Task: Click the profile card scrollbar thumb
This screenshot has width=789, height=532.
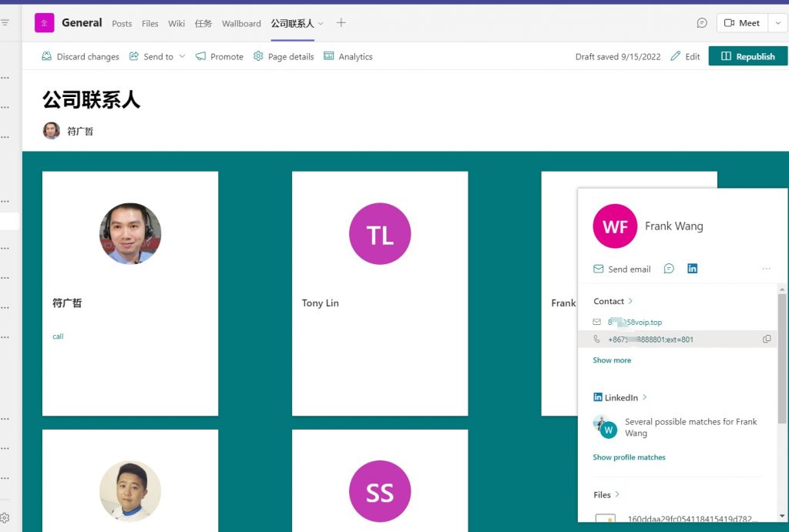Action: tap(782, 358)
